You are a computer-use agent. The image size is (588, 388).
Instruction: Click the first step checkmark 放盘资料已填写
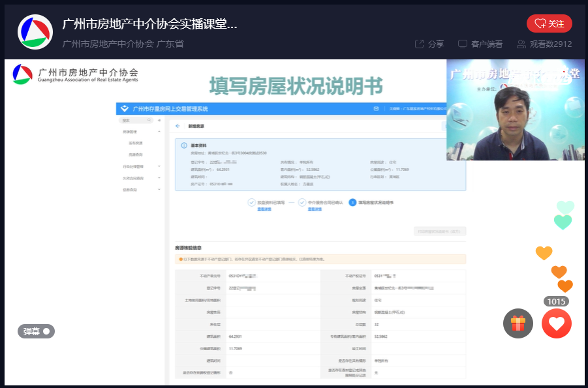[x=251, y=202]
